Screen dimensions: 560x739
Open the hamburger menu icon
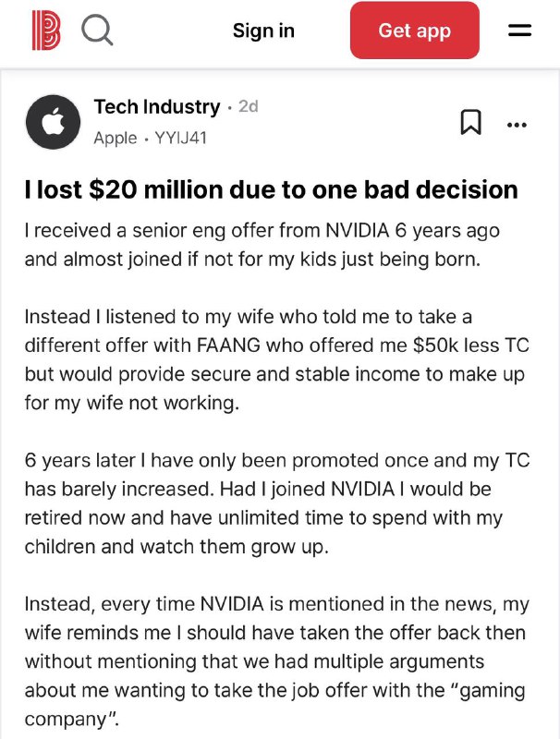point(519,30)
